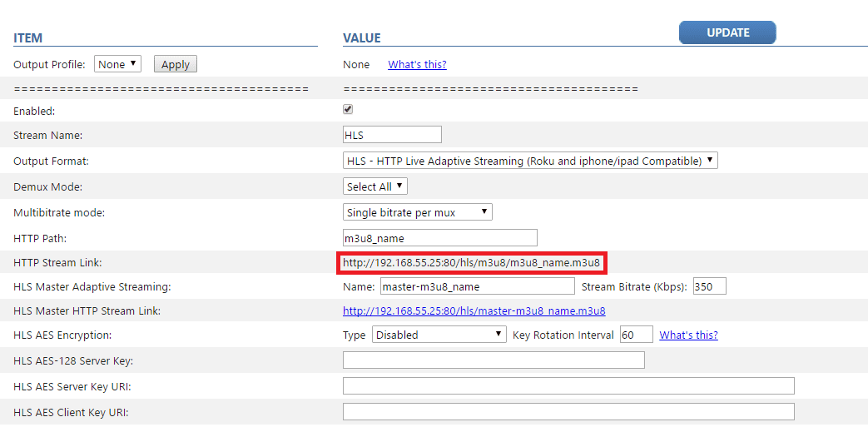Select the HTTP Stream Link URL text
This screenshot has width=868, height=432.
tap(471, 263)
